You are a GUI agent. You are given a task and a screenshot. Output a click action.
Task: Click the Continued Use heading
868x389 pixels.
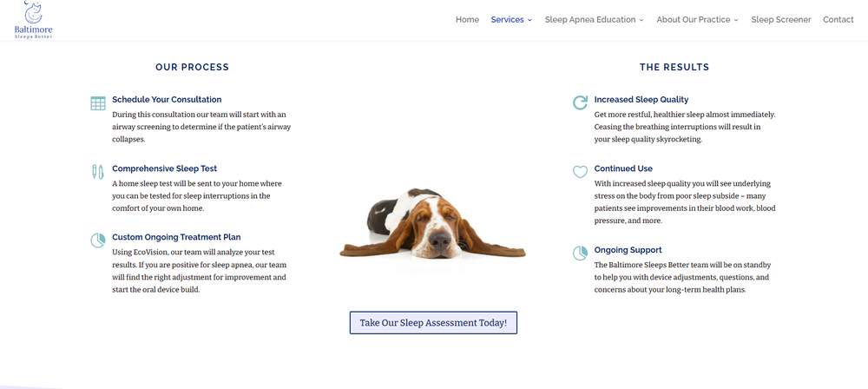pos(623,168)
